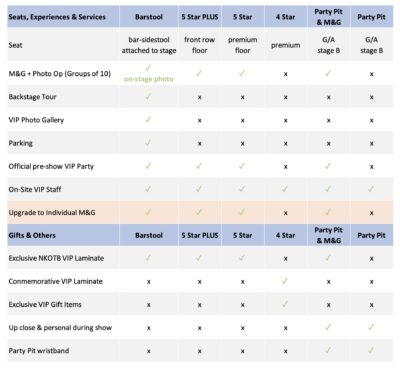Image resolution: width=400 pixels, height=370 pixels.
Task: Click the Party Pit wristband checkmark in last column
Action: (x=371, y=350)
